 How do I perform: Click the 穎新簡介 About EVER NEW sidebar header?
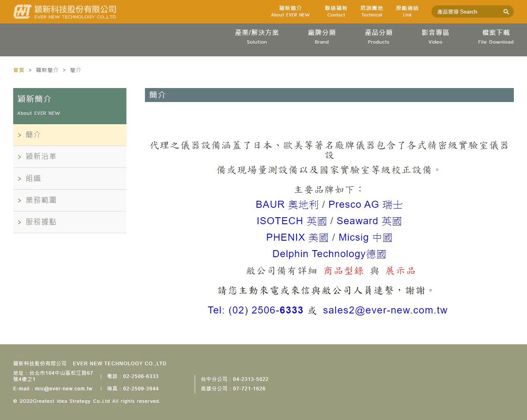(x=70, y=106)
